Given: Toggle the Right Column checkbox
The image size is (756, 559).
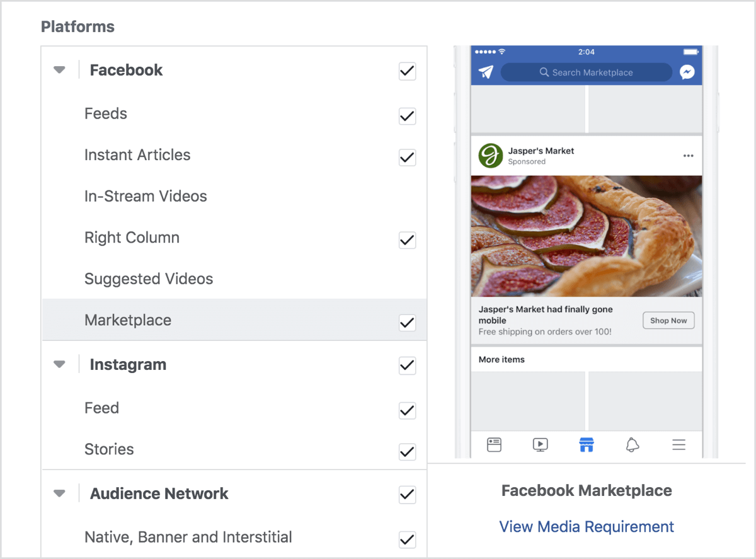Looking at the screenshot, I should point(408,240).
